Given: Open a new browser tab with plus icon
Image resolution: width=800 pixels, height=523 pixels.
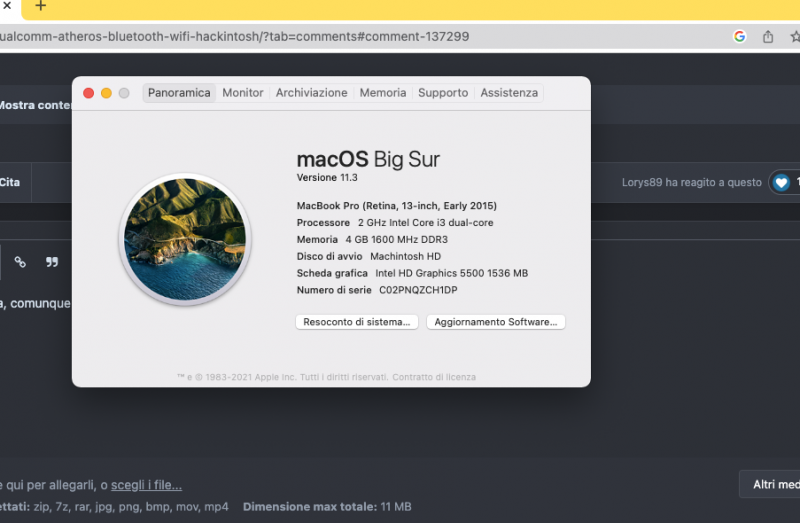Looking at the screenshot, I should click(x=40, y=6).
